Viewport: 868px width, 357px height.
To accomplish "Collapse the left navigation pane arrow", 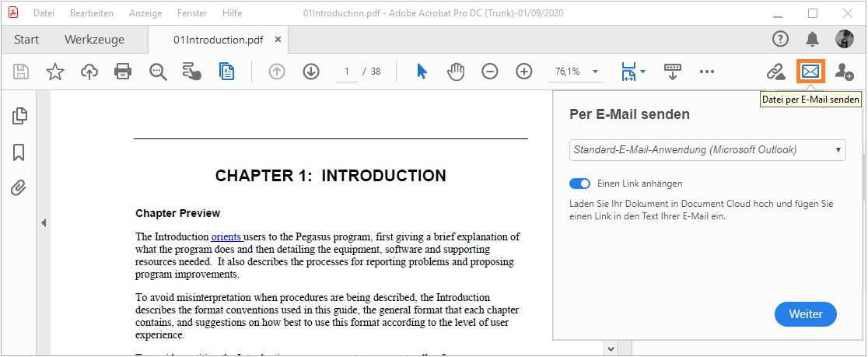I will 44,222.
